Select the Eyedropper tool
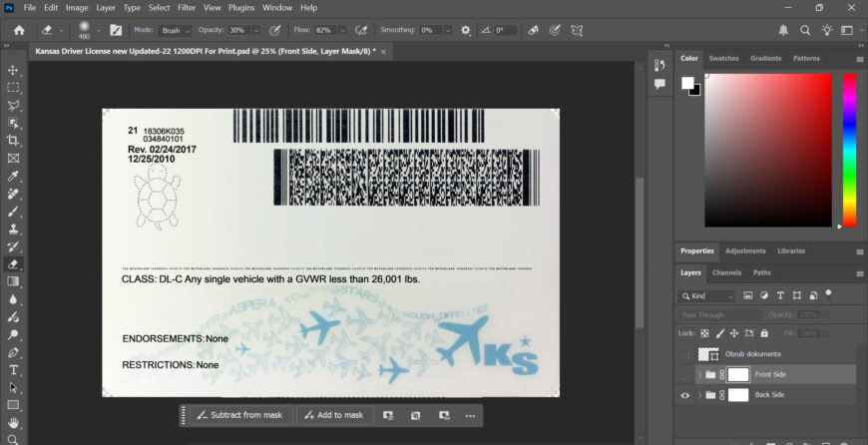This screenshot has height=445, width=868. tap(13, 176)
